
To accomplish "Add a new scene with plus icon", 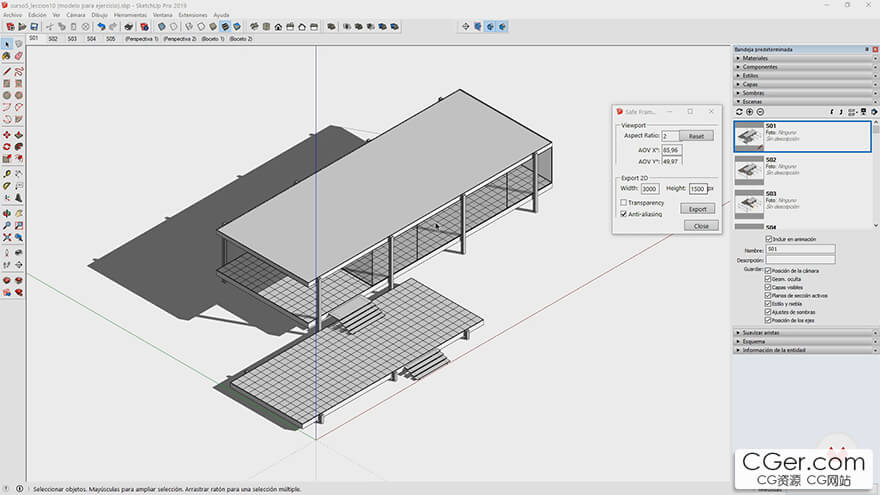I will tap(749, 112).
